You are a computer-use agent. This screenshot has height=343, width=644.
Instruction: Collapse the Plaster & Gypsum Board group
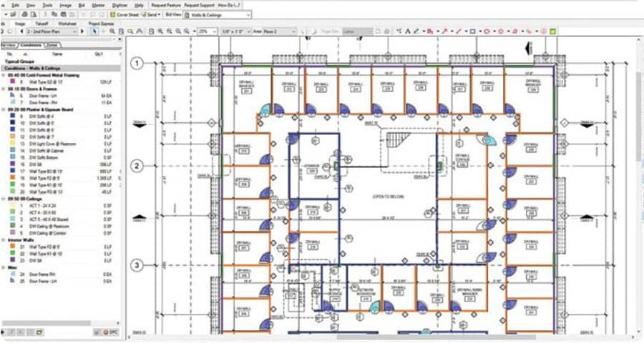pyautogui.click(x=4, y=110)
